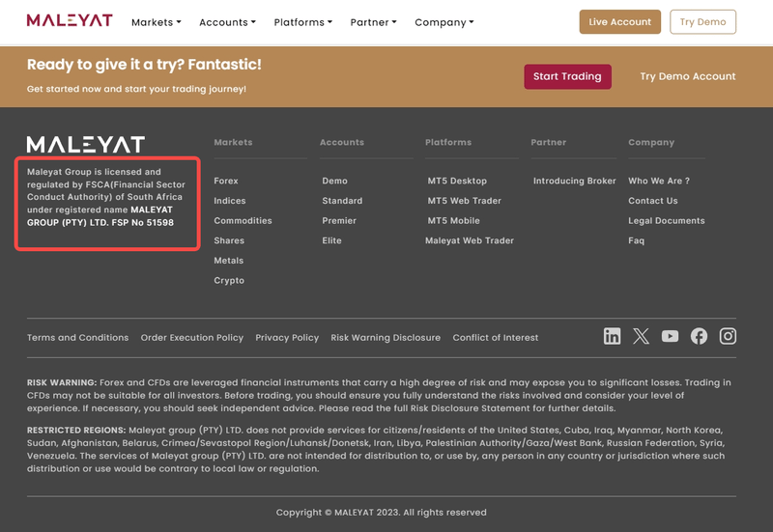Open MT5 Mobile link
This screenshot has width=773, height=532.
[453, 221]
